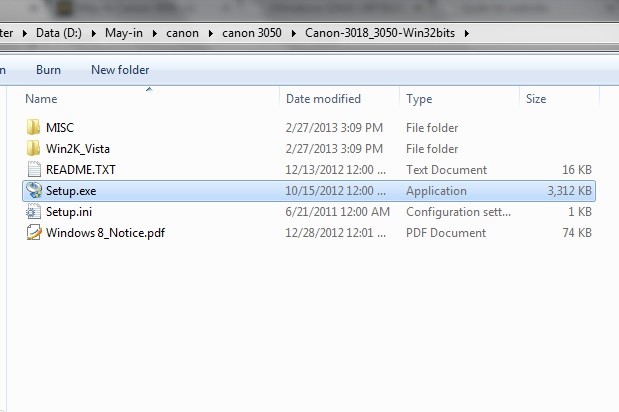Create a New folder from toolbar
Image resolution: width=619 pixels, height=412 pixels.
coord(120,70)
